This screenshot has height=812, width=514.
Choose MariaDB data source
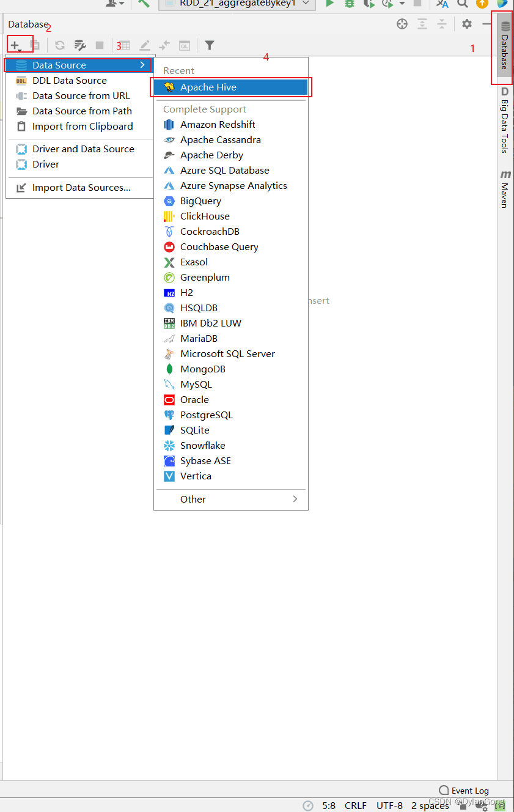point(231,338)
